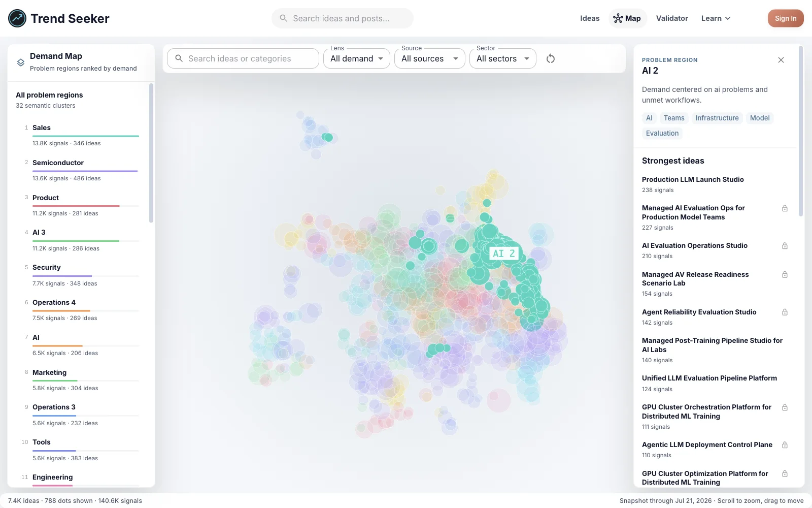
Task: Click the AI tag chip
Action: [649, 118]
